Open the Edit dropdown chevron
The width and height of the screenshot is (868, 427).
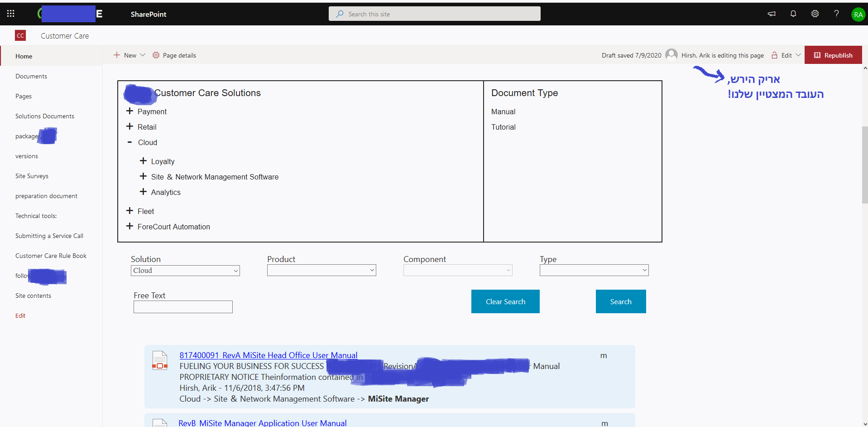point(798,55)
